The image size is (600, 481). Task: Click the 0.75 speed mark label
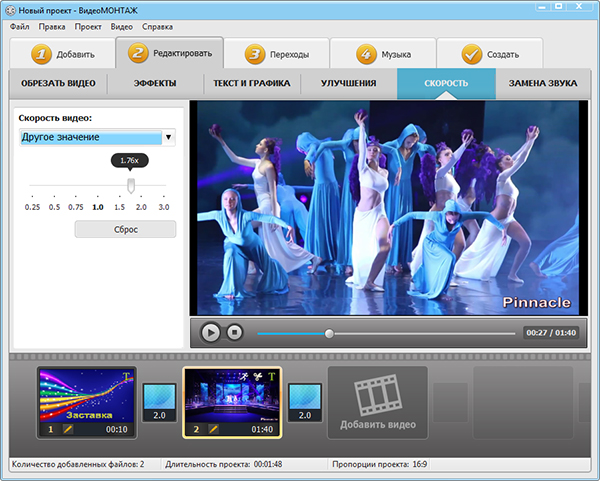coord(76,207)
